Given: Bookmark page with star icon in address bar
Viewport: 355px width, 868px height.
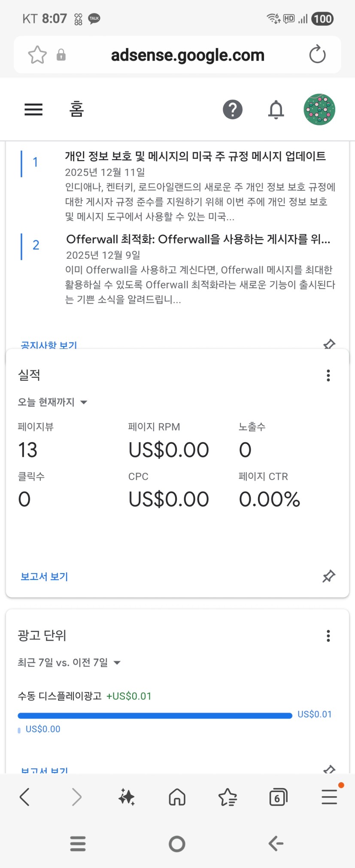Looking at the screenshot, I should point(37,55).
